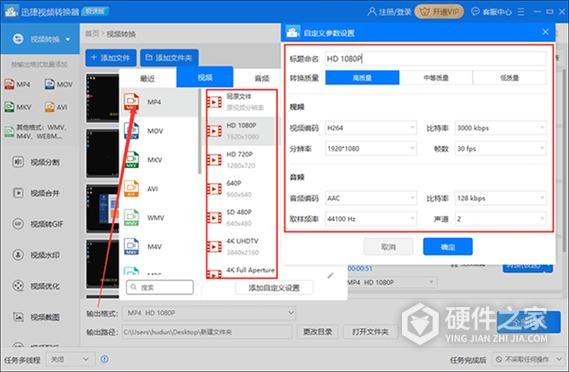Click the 输出路径 path field

[x=207, y=332]
